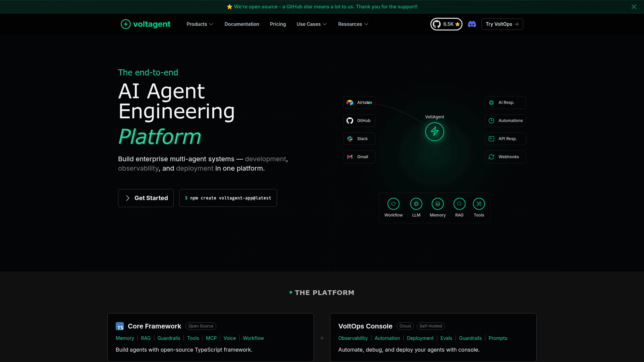Select the Slack integration icon

click(x=350, y=139)
